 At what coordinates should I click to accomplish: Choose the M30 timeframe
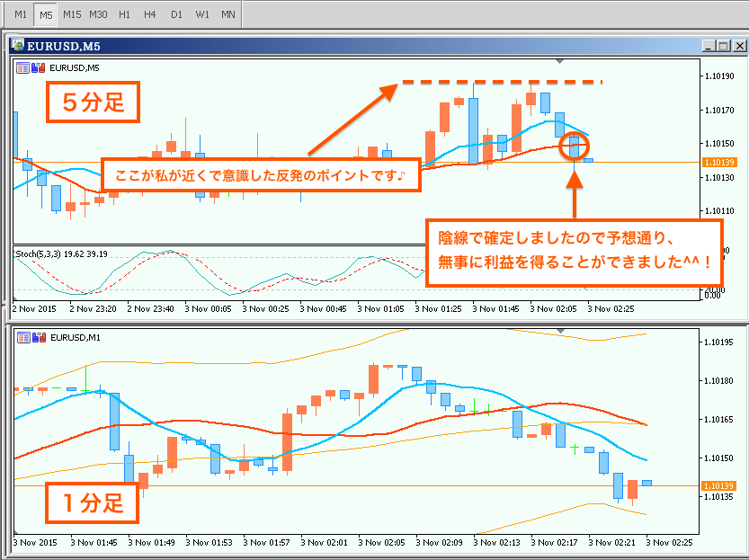coord(98,14)
